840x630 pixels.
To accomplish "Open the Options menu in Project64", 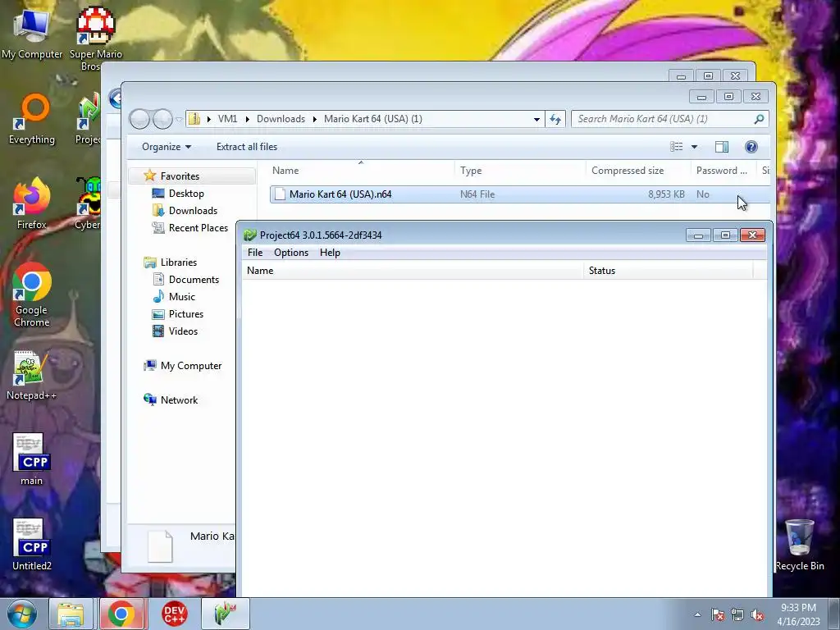I will [291, 253].
